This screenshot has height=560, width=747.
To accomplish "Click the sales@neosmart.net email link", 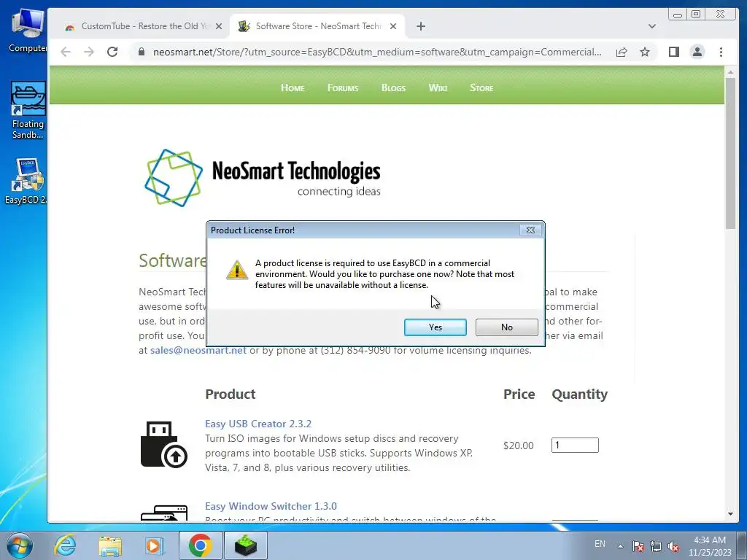I will 198,351.
